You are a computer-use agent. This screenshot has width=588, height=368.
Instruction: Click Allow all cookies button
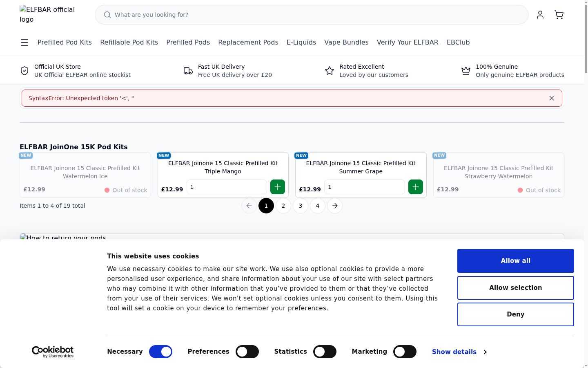(516, 261)
